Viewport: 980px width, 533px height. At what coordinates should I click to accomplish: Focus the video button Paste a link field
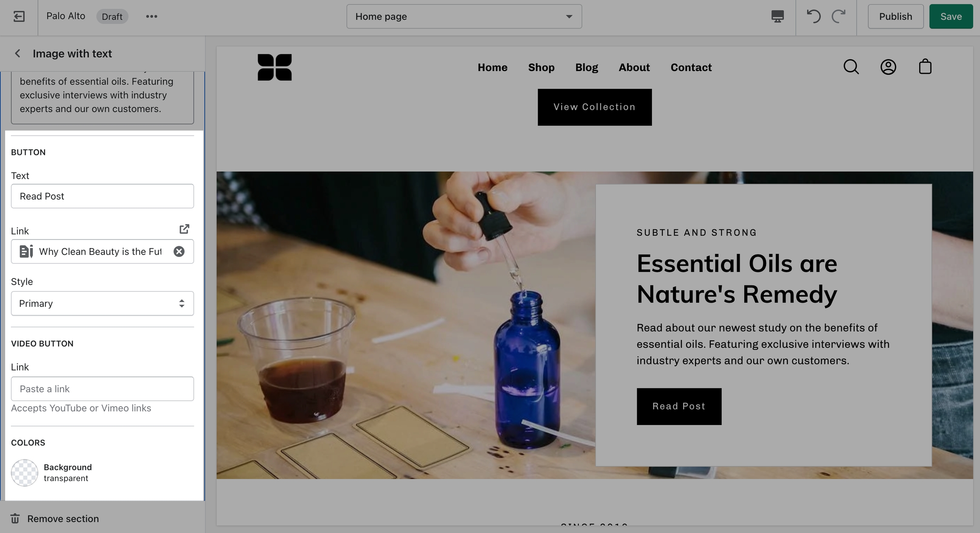point(103,389)
